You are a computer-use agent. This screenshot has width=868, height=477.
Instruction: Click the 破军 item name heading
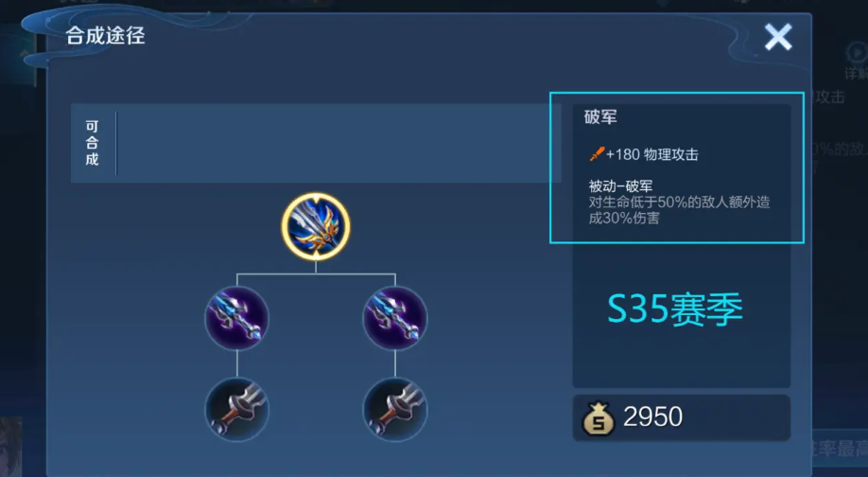pos(600,117)
